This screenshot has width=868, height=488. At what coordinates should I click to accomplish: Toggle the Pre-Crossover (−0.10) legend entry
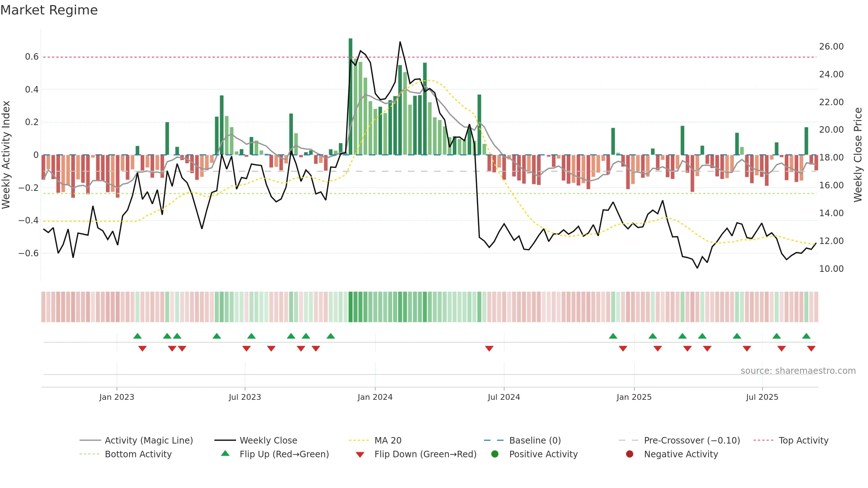[x=679, y=440]
